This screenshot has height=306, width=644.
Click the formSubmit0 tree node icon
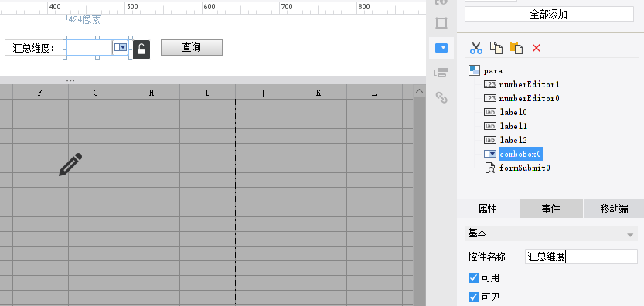point(490,168)
